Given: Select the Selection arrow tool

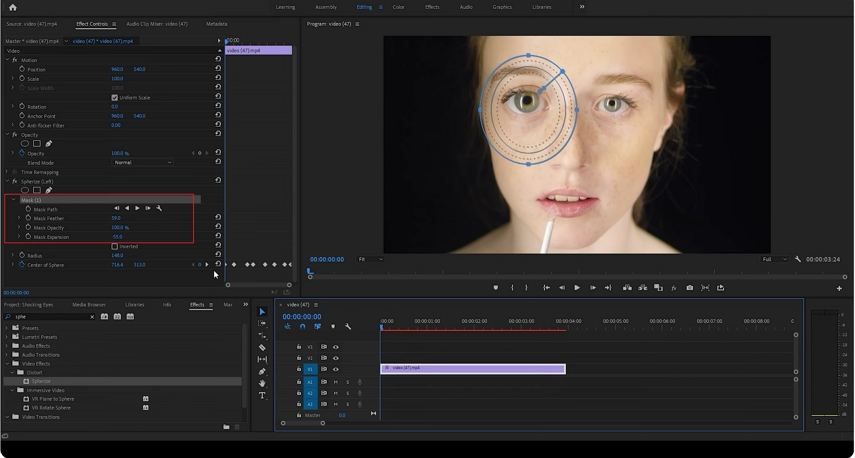Looking at the screenshot, I should [262, 311].
